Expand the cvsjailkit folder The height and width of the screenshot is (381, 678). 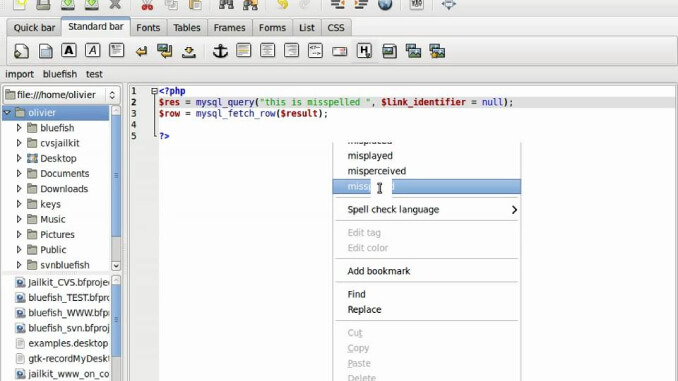19,143
